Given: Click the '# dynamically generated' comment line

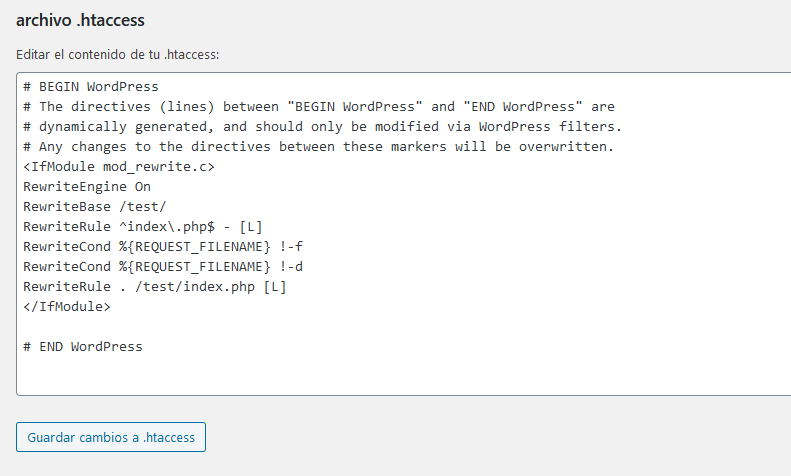Looking at the screenshot, I should [323, 127].
